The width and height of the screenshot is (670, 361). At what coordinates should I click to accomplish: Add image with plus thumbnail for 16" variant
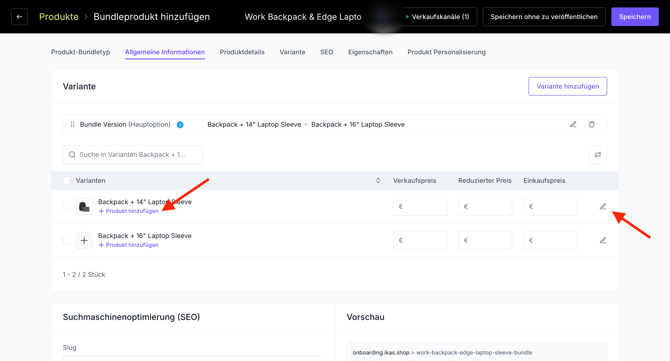click(84, 240)
